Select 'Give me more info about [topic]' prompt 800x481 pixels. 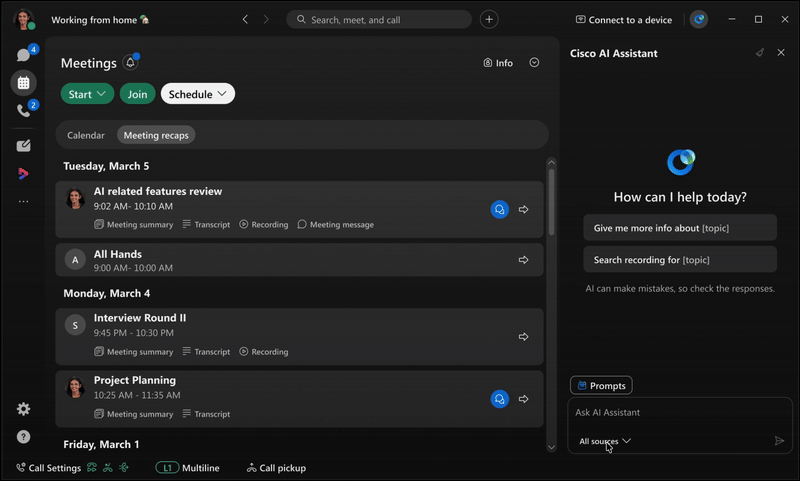680,228
